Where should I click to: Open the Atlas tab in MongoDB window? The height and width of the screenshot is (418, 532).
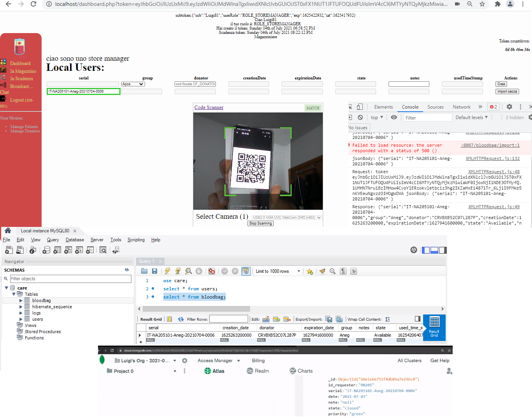click(215, 371)
